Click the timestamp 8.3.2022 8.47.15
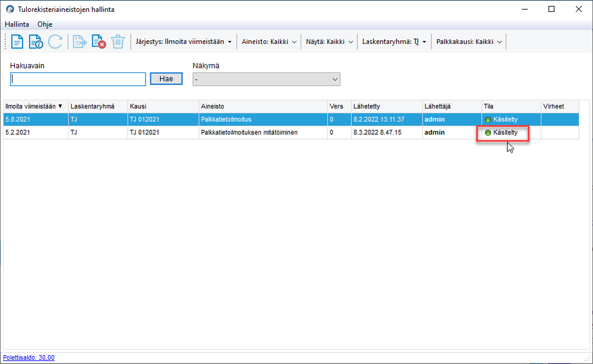 (377, 132)
